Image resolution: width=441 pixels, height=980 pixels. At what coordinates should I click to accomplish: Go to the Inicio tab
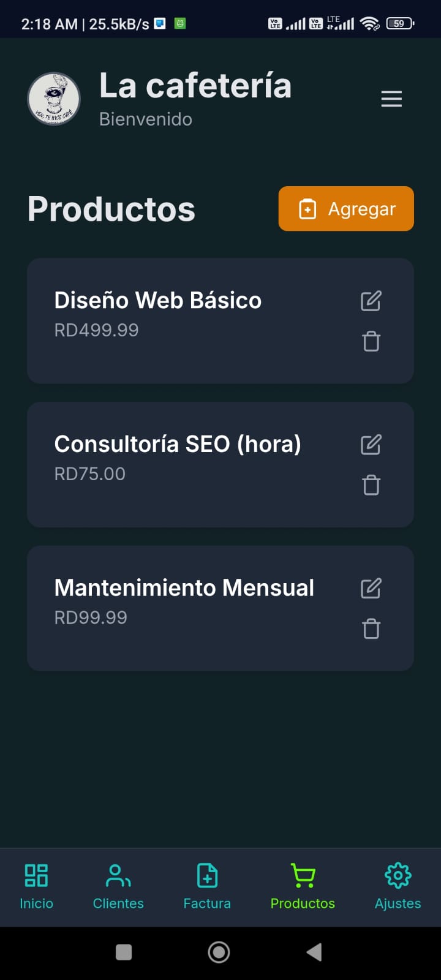click(x=36, y=886)
